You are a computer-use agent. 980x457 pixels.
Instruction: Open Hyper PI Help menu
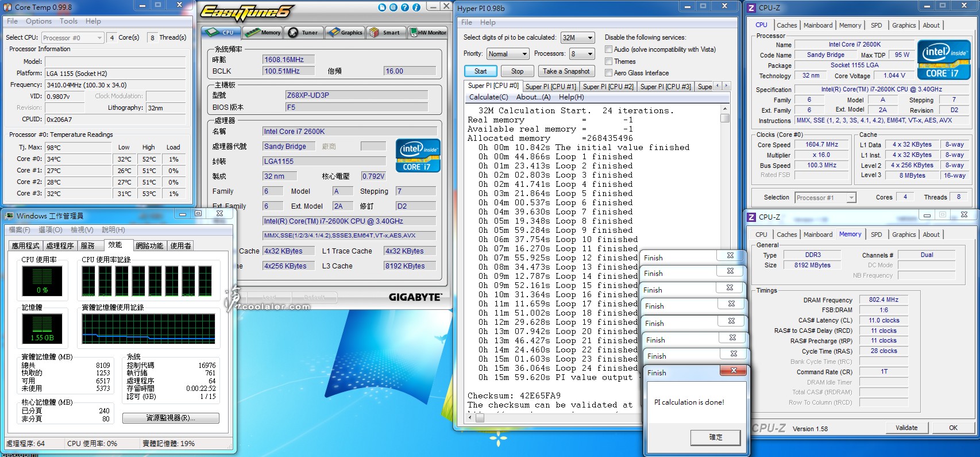(x=488, y=22)
